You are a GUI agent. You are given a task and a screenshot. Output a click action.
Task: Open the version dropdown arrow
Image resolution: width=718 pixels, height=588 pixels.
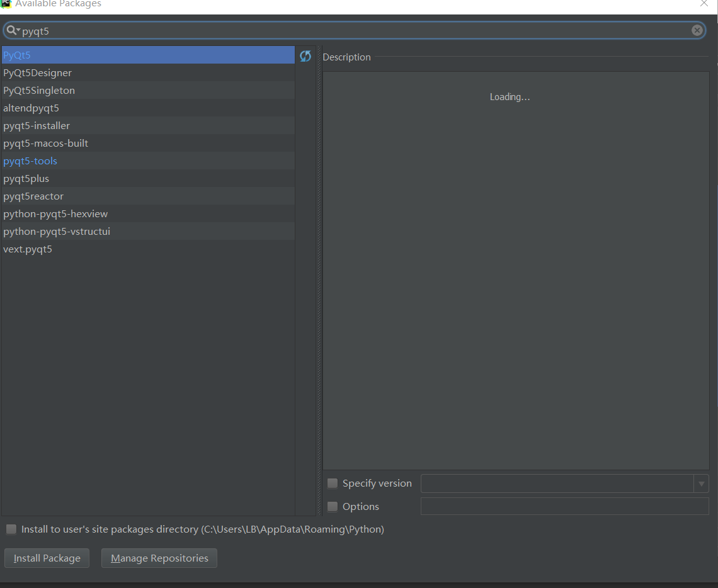pos(701,483)
